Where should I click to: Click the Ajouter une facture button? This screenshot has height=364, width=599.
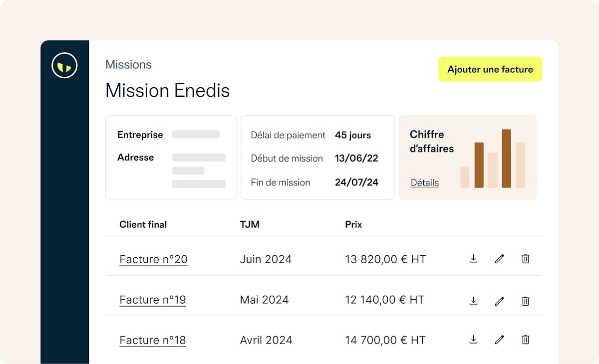[490, 69]
